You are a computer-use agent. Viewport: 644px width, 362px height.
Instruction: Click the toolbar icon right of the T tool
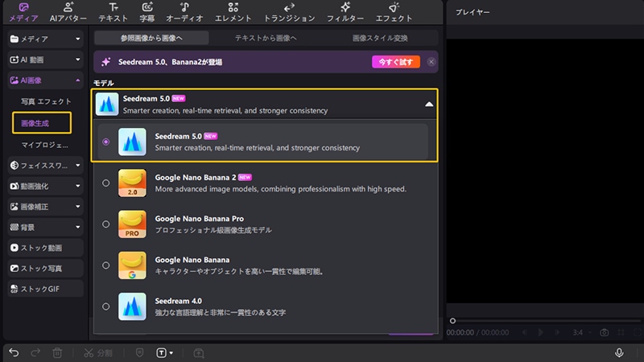click(199, 353)
